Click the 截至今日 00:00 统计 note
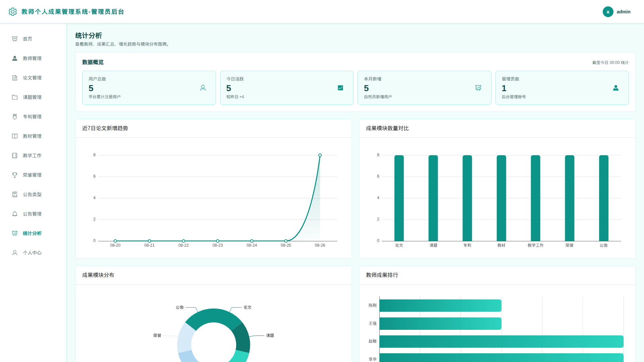 610,63
